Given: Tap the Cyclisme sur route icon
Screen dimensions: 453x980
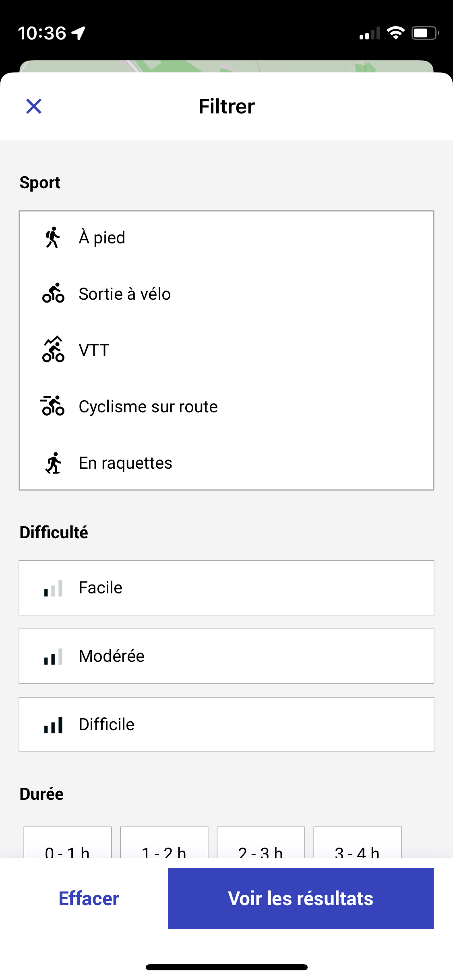Looking at the screenshot, I should 52,406.
